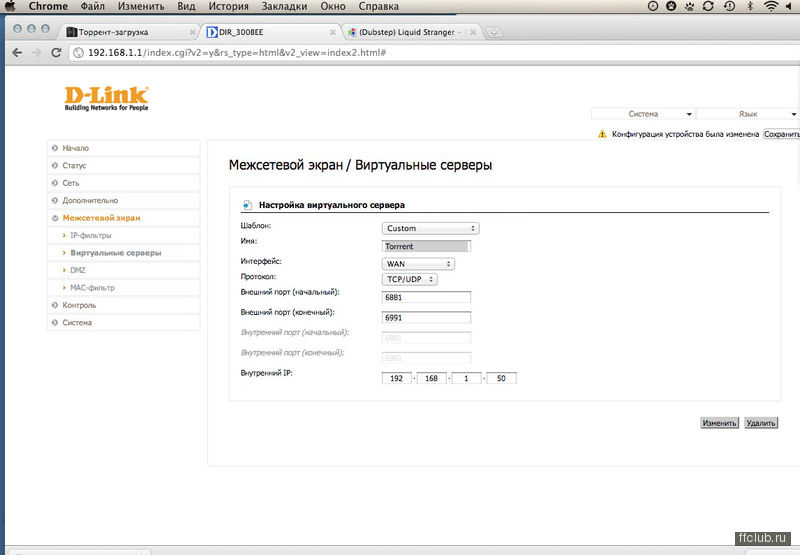This screenshot has height=555, width=800.
Task: Open the Интерфейс WAN dropdown
Action: click(x=418, y=264)
